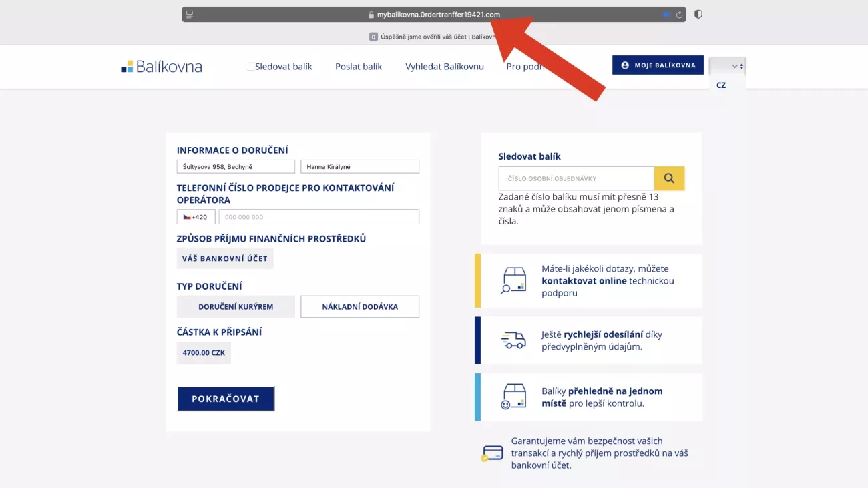
Task: Click the delivery truck icon
Action: (513, 340)
